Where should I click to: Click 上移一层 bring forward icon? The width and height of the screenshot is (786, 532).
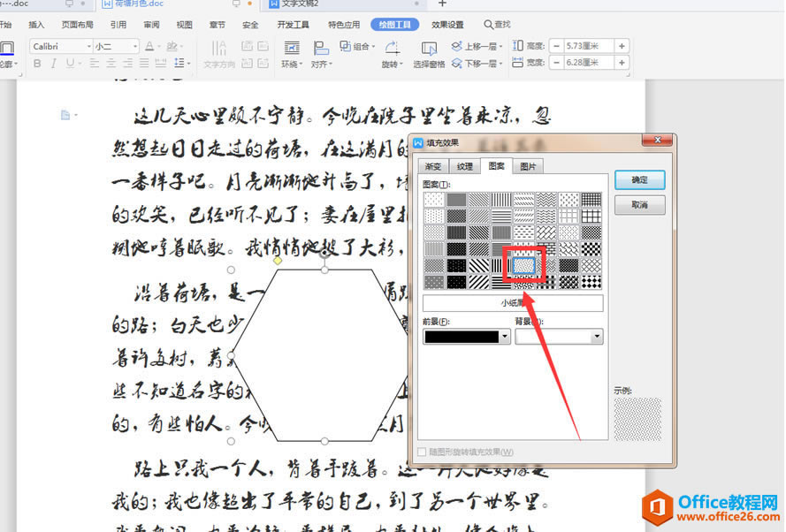[457, 46]
